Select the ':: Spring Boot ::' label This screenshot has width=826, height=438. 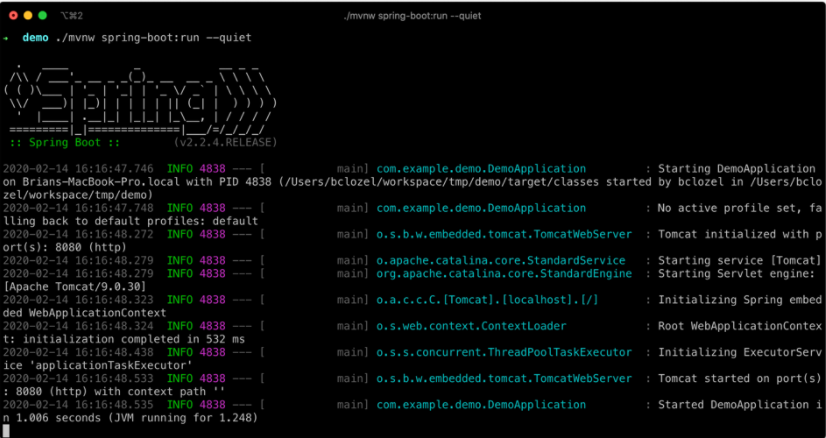pyautogui.click(x=65, y=143)
